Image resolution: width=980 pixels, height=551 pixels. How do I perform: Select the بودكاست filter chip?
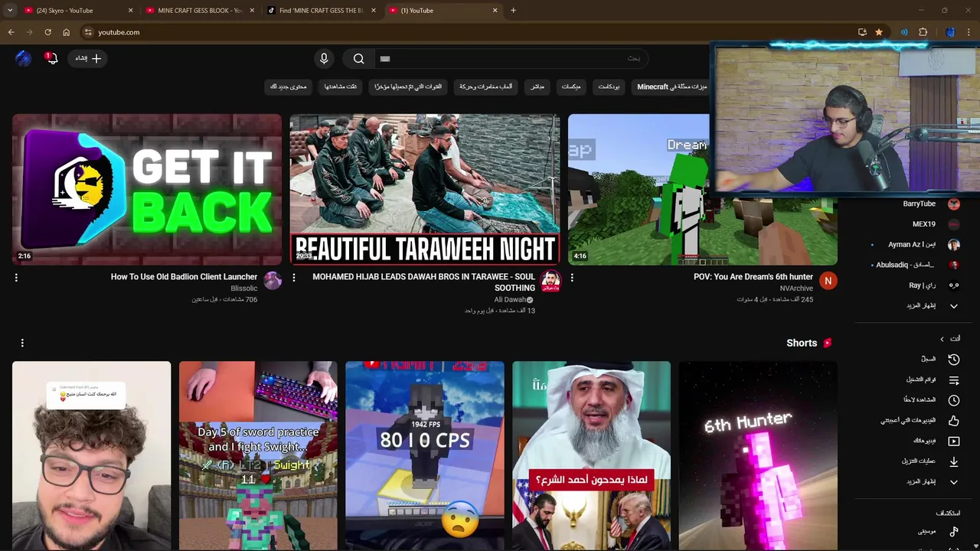coord(609,86)
